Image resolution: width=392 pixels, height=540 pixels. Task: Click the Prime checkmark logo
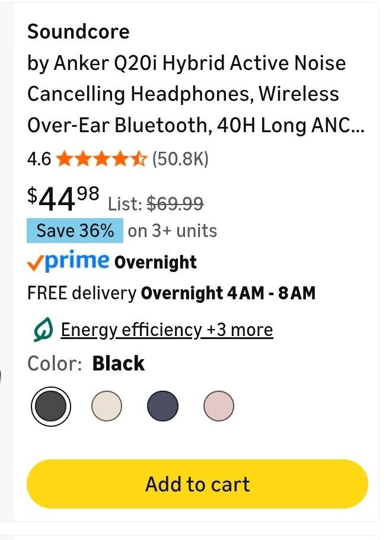68,261
